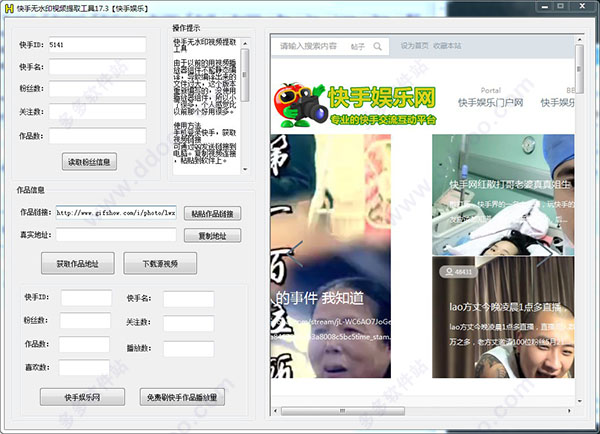Close the 快手无水印视频提取工具 window

(x=582, y=7)
